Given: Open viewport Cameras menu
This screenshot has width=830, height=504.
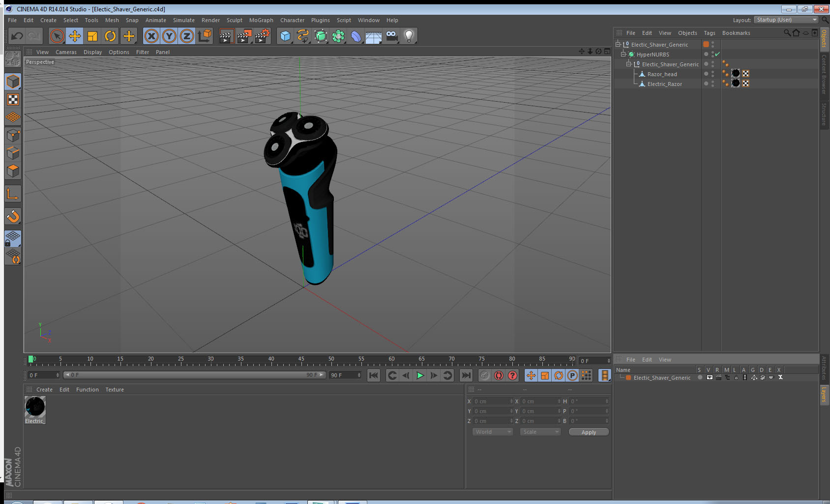Looking at the screenshot, I should tap(66, 52).
